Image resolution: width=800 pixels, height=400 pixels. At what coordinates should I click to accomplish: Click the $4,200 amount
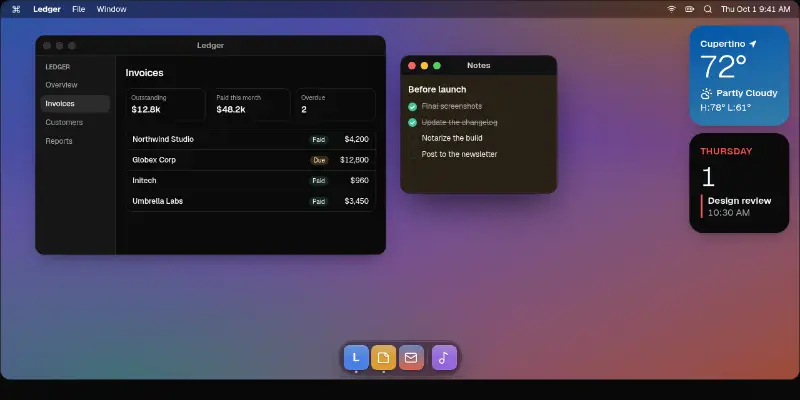[357, 139]
